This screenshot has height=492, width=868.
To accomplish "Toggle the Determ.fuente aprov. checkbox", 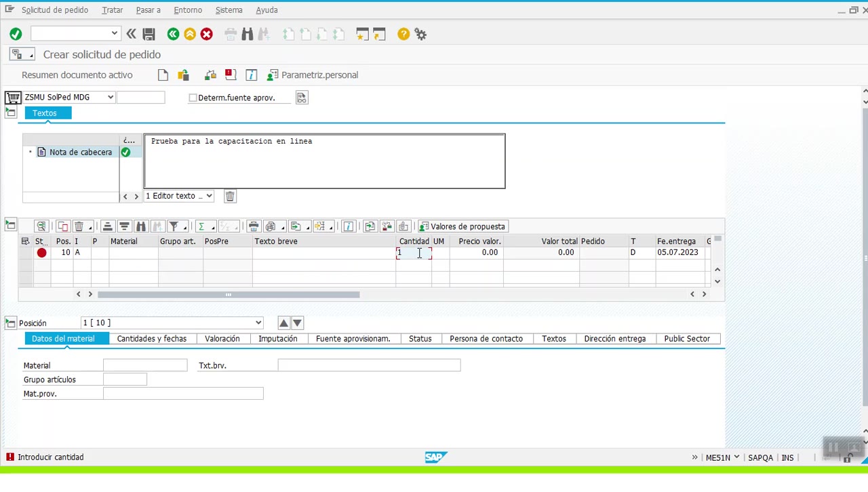I will click(193, 98).
